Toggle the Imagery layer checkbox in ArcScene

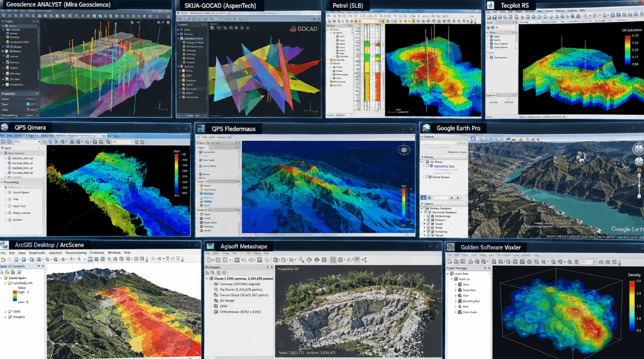pos(10,317)
